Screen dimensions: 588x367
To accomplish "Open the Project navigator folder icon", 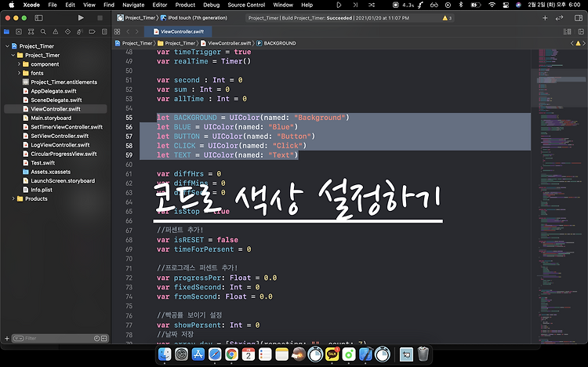I will pos(7,32).
